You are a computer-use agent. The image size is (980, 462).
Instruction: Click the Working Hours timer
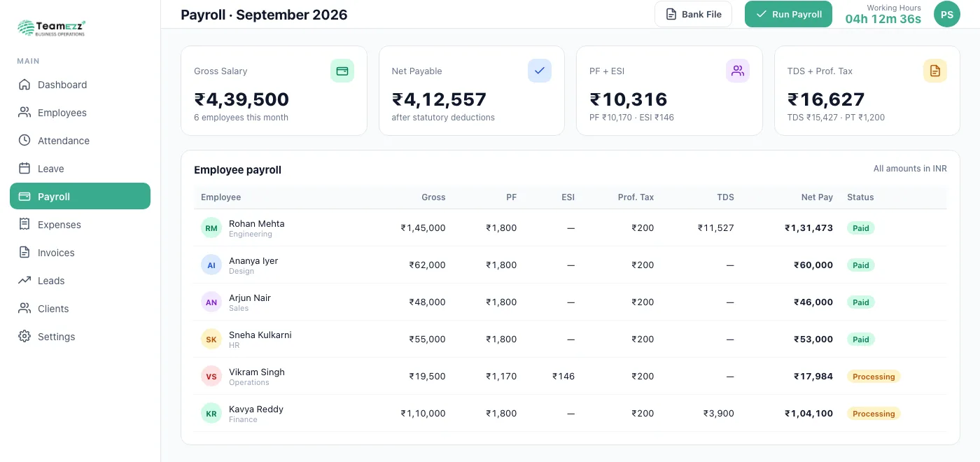(x=883, y=19)
